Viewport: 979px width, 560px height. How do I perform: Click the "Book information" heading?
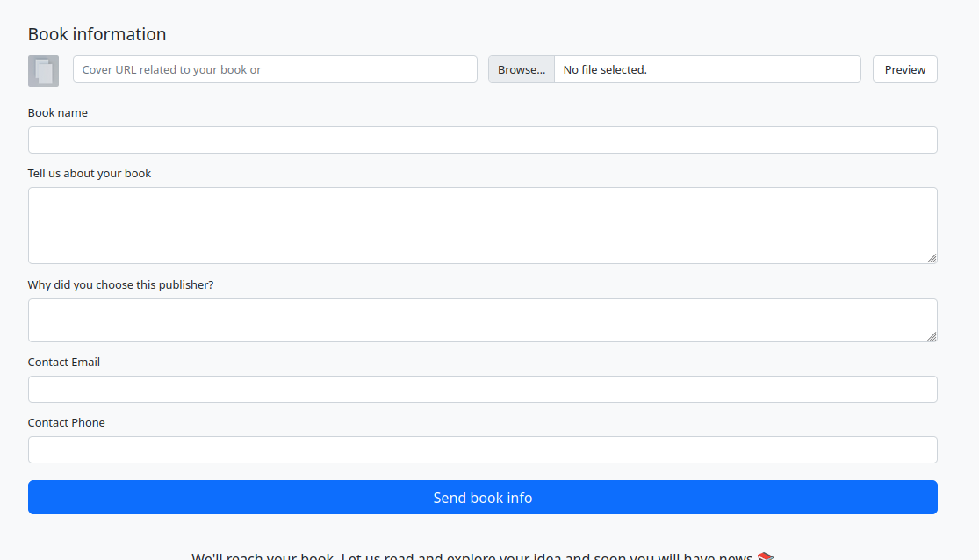click(97, 34)
